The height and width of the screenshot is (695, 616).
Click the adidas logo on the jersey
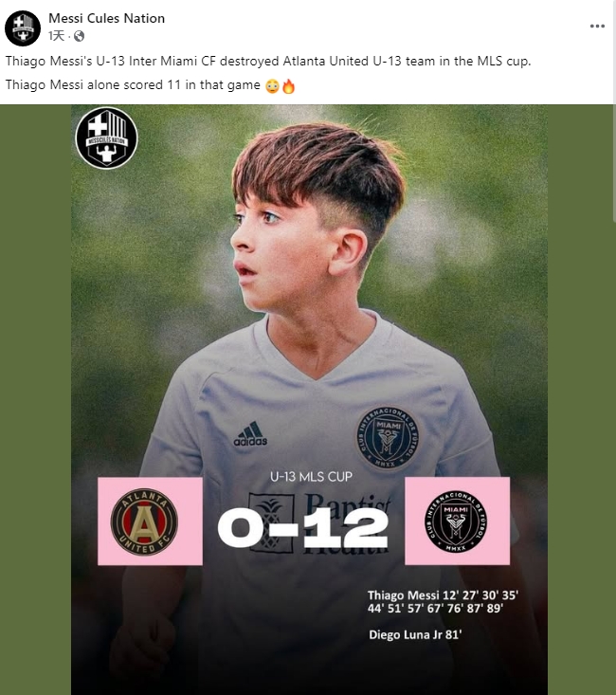click(x=250, y=433)
